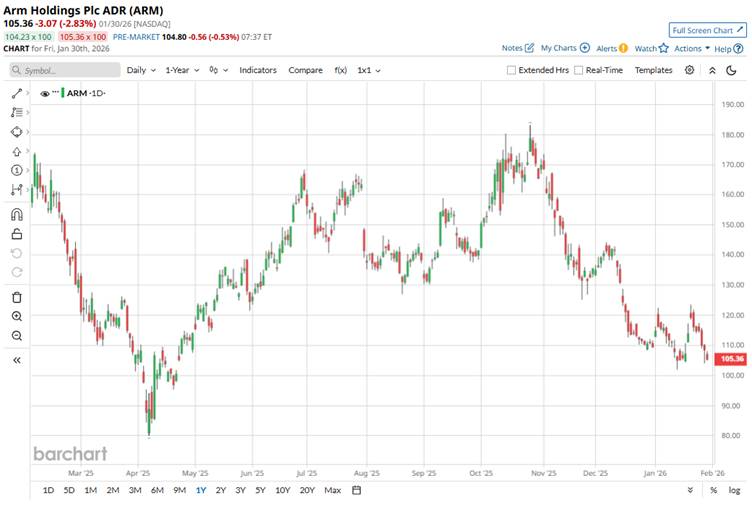Image resolution: width=752 pixels, height=509 pixels.
Task: Open Full Screen Chart
Action: [x=707, y=30]
